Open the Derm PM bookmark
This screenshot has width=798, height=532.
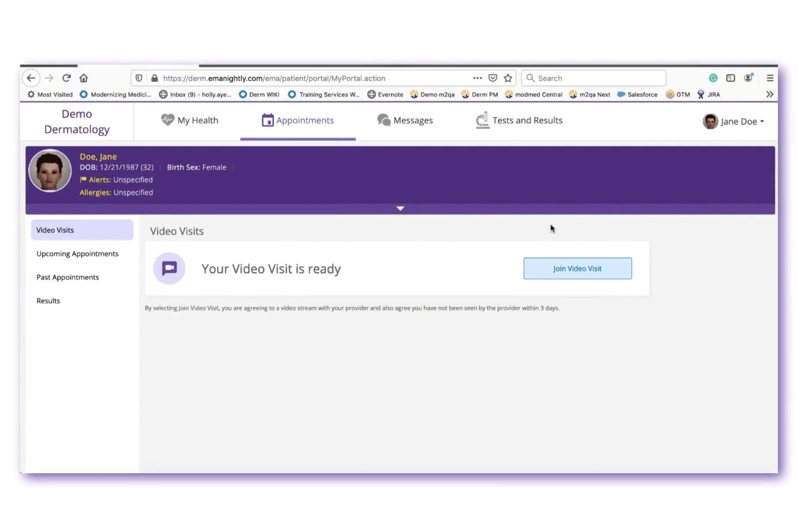(x=480, y=94)
